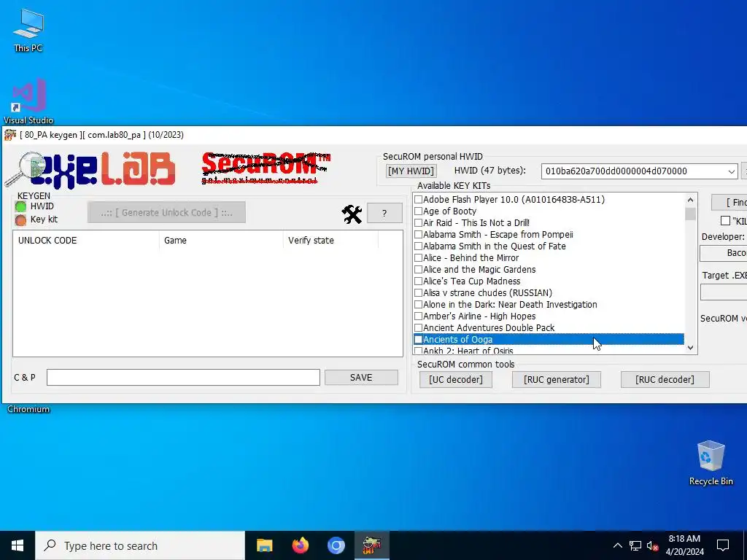Launch Chromium from the taskbar
Image resolution: width=747 pixels, height=560 pixels.
point(336,545)
